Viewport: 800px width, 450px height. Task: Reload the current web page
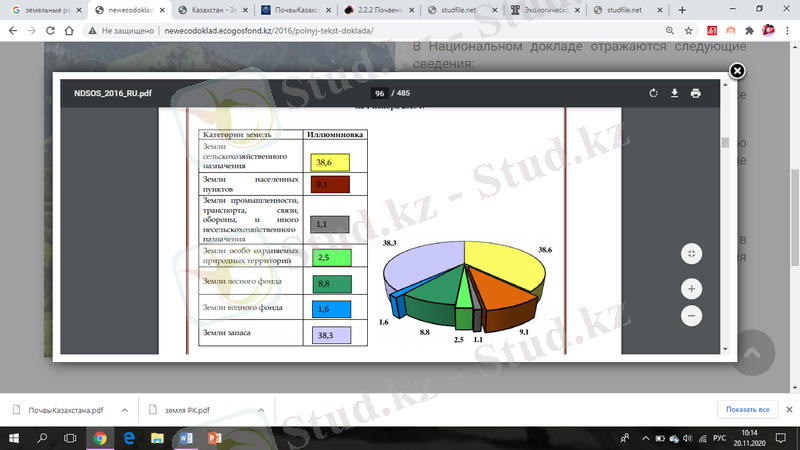[50, 31]
